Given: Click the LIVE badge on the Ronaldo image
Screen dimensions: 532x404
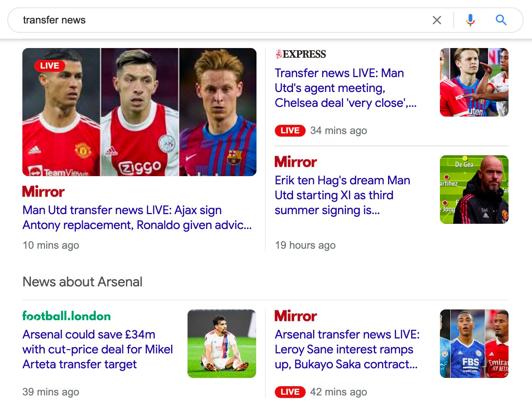Looking at the screenshot, I should (50, 66).
